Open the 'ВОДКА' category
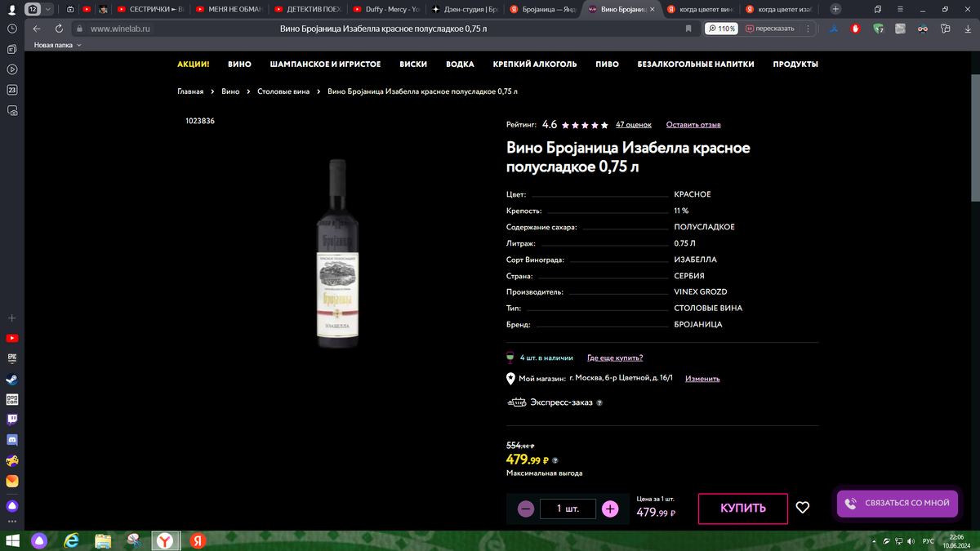This screenshot has height=551, width=980. coord(460,64)
